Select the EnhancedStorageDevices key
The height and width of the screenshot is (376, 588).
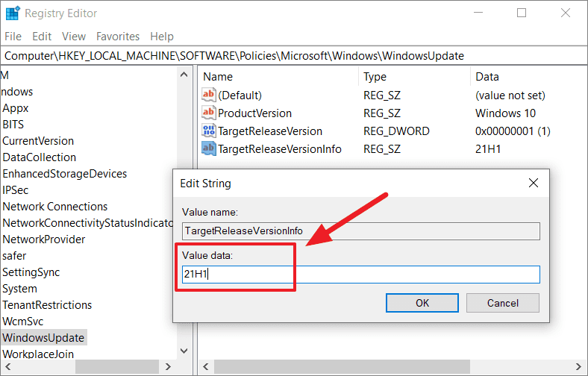tap(64, 174)
